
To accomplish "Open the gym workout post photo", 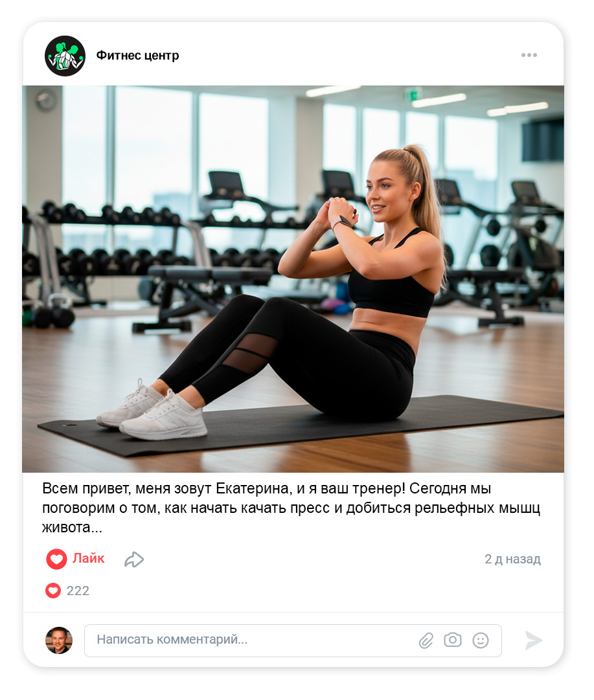I will [x=293, y=279].
